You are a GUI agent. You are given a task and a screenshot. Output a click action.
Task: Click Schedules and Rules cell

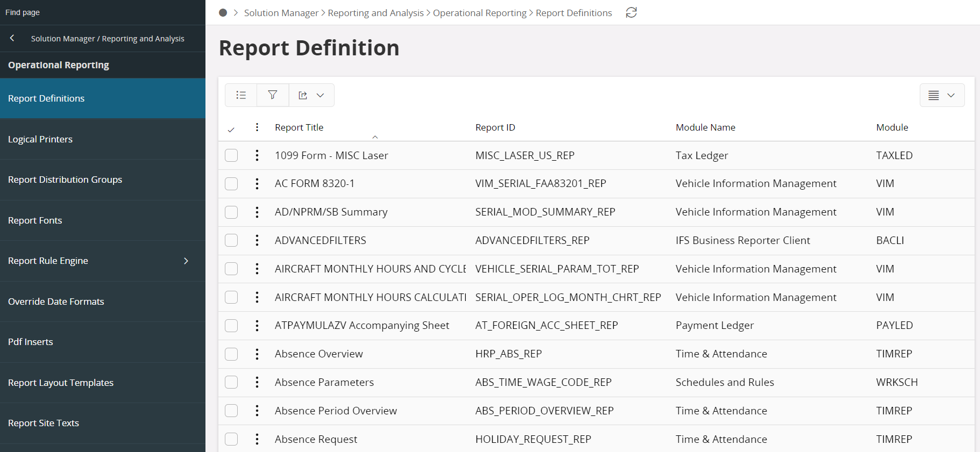(725, 382)
